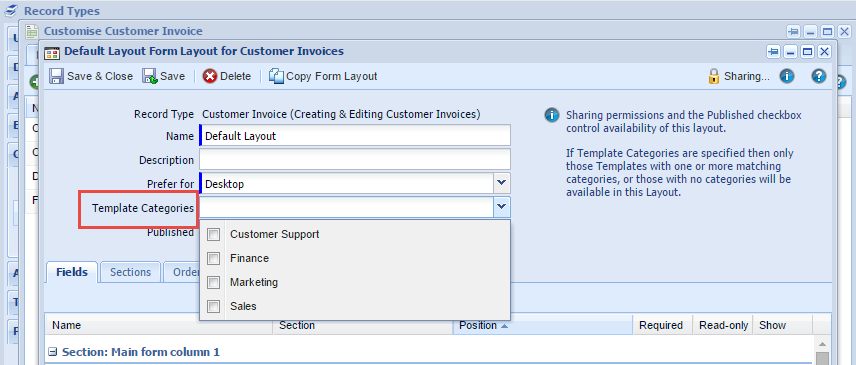856x365 pixels.
Task: Switch to the Sections tab
Action: (130, 272)
